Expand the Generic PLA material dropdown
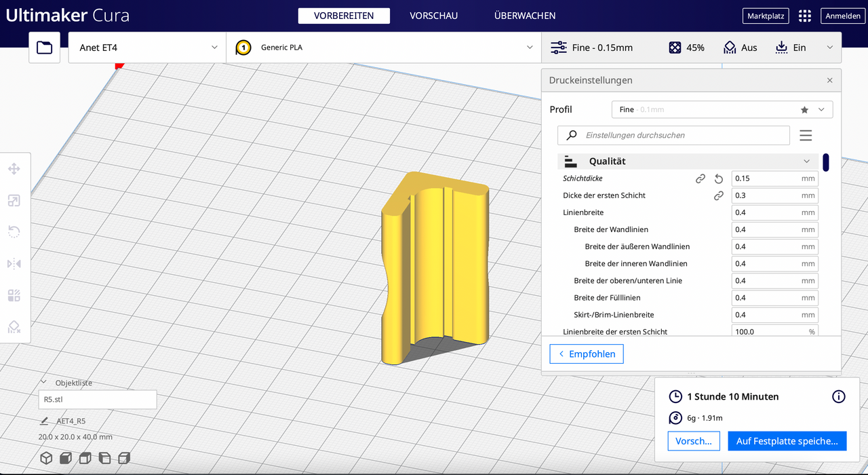This screenshot has width=868, height=475. click(x=383, y=47)
